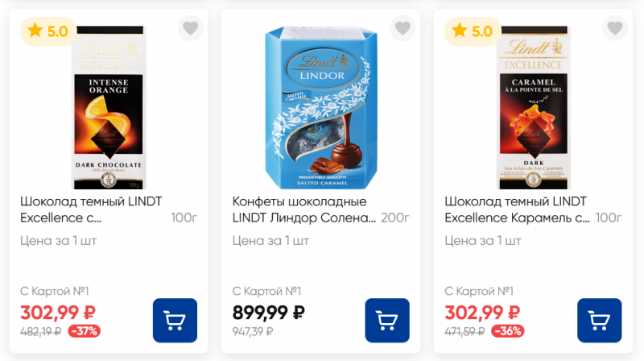
Task: Click the crossed-out 471,59 ₽ old price
Action: click(464, 330)
